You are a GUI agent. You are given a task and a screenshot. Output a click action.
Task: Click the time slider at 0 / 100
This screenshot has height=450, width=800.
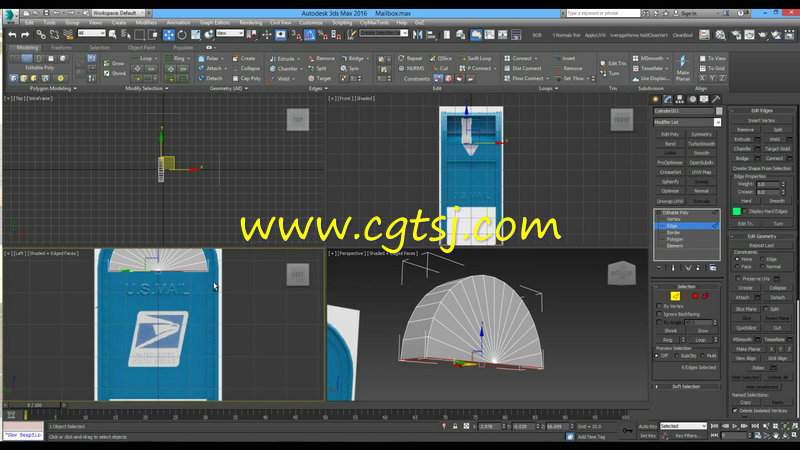35,405
